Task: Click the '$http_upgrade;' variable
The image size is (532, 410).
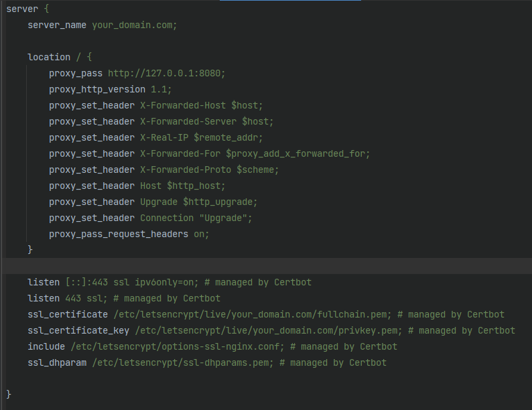Action: [x=220, y=202]
